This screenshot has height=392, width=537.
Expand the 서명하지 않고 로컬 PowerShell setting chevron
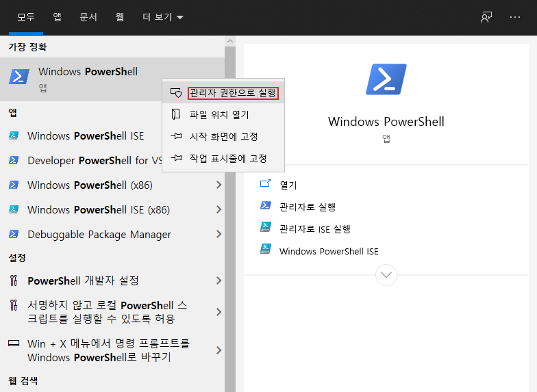(x=219, y=312)
